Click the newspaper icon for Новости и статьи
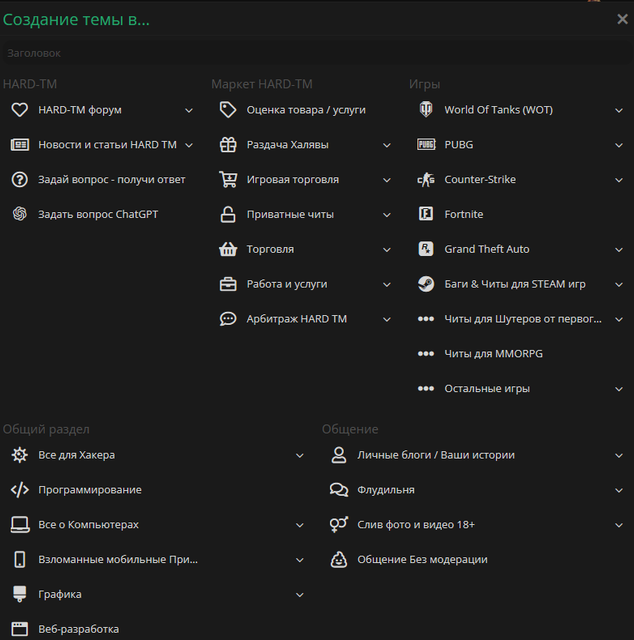The width and height of the screenshot is (634, 640). point(20,145)
